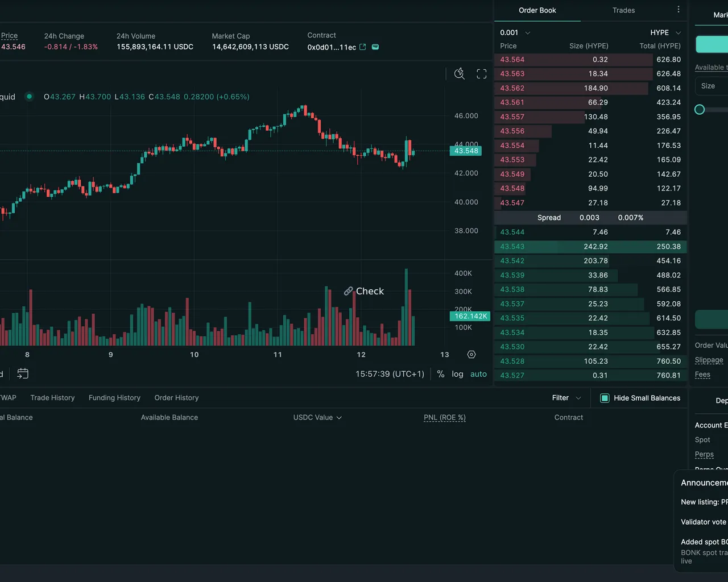Toggle percent scale on the chart

441,374
